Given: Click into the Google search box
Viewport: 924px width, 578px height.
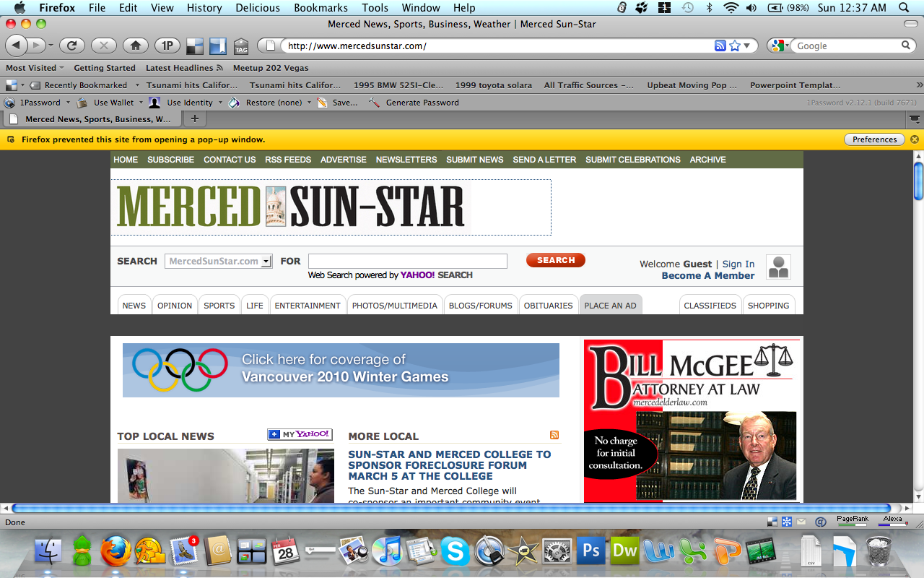Looking at the screenshot, I should click(x=847, y=46).
